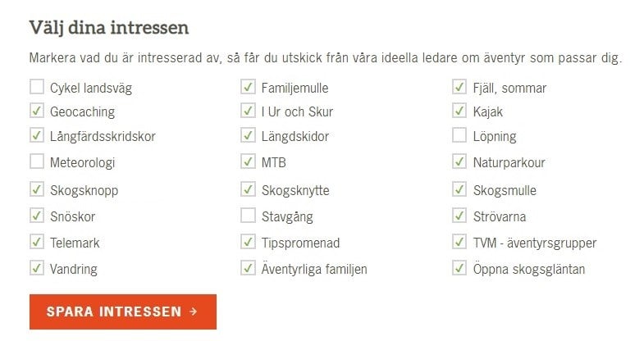
Task: Uncheck the Kajak checkbox
Action: click(x=459, y=111)
